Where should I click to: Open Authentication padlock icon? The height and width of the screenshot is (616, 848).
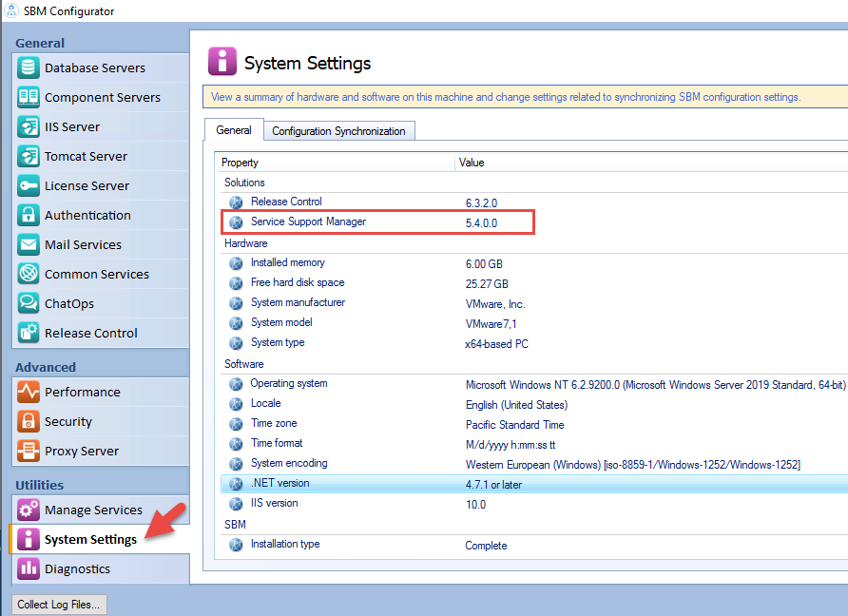29,215
